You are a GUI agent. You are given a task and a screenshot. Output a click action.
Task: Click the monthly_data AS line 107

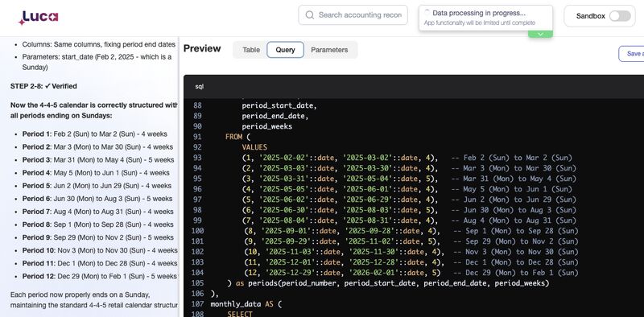pos(246,304)
